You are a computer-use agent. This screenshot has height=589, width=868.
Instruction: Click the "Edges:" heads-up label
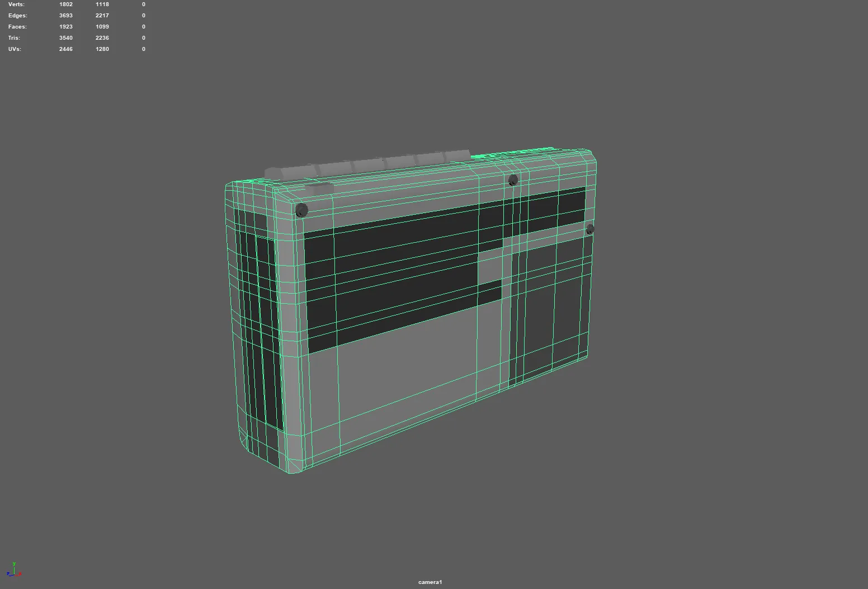tap(17, 15)
